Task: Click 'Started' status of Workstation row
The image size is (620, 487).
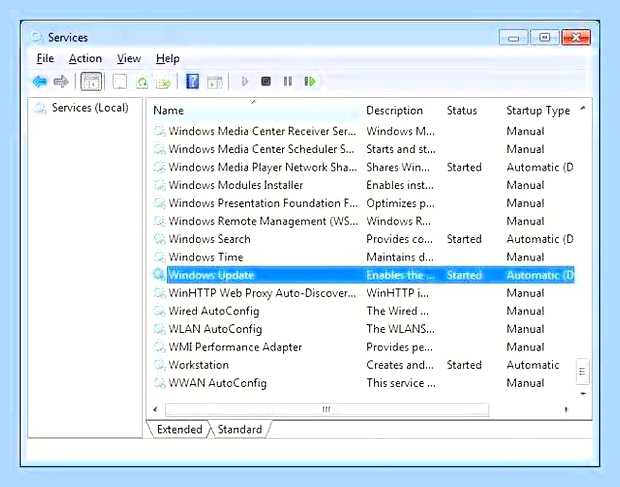Action: tap(464, 365)
